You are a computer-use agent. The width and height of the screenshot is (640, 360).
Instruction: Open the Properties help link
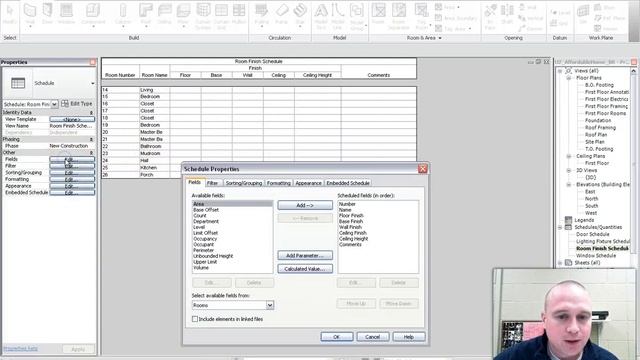tap(20, 349)
